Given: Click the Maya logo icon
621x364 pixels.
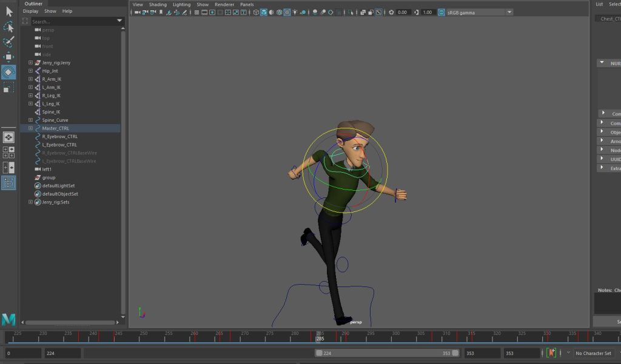Looking at the screenshot, I should pyautogui.click(x=8, y=319).
